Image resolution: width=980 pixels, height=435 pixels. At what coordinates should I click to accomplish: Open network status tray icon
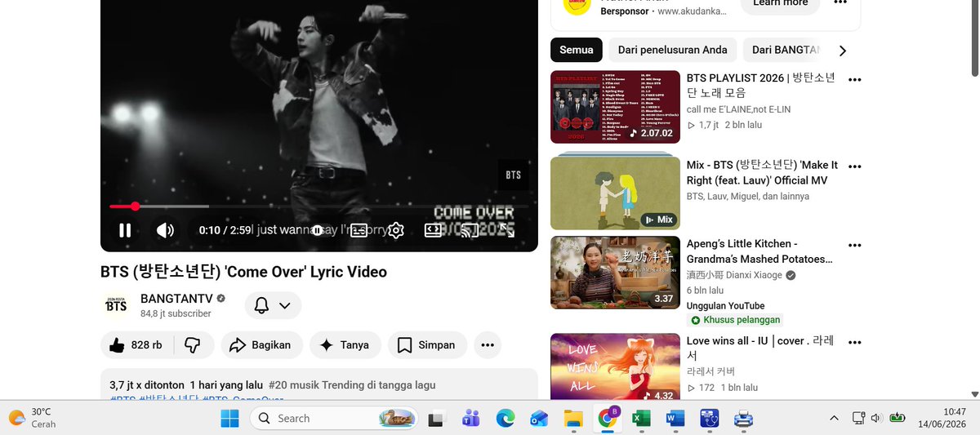(858, 418)
